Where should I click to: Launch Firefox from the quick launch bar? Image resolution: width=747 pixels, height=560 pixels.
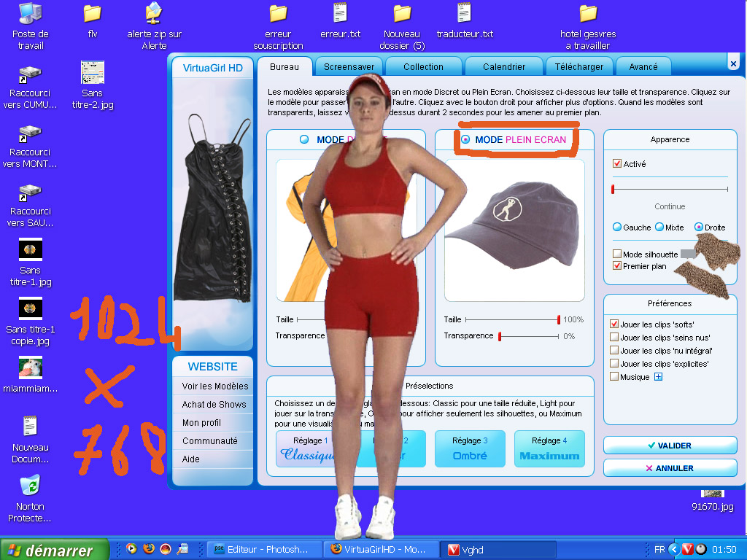149,549
